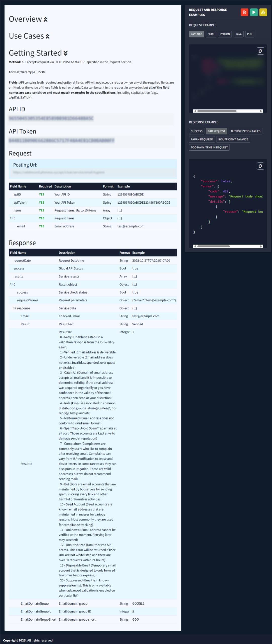
Task: Select the PYTHON request example tab
Action: pyautogui.click(x=224, y=34)
